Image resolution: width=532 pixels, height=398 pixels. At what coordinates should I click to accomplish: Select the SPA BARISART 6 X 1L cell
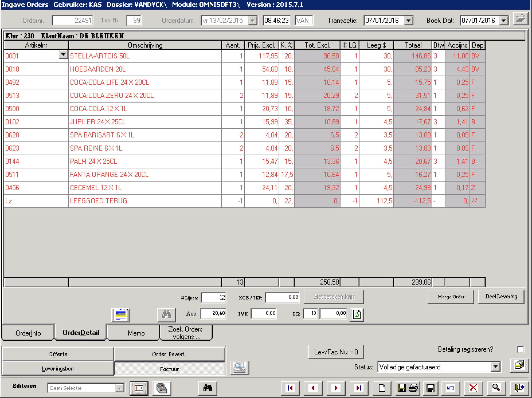145,135
